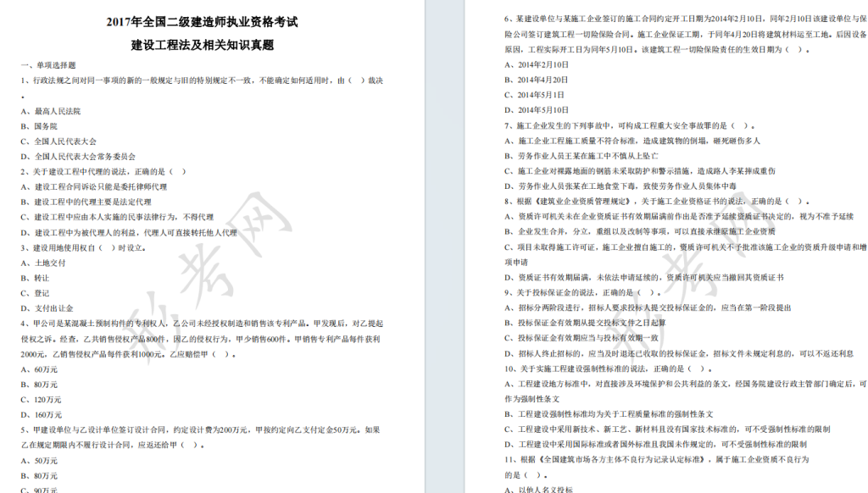The width and height of the screenshot is (868, 493).
Task: Select option 'D、2014年5月10日'
Action: tap(537, 110)
